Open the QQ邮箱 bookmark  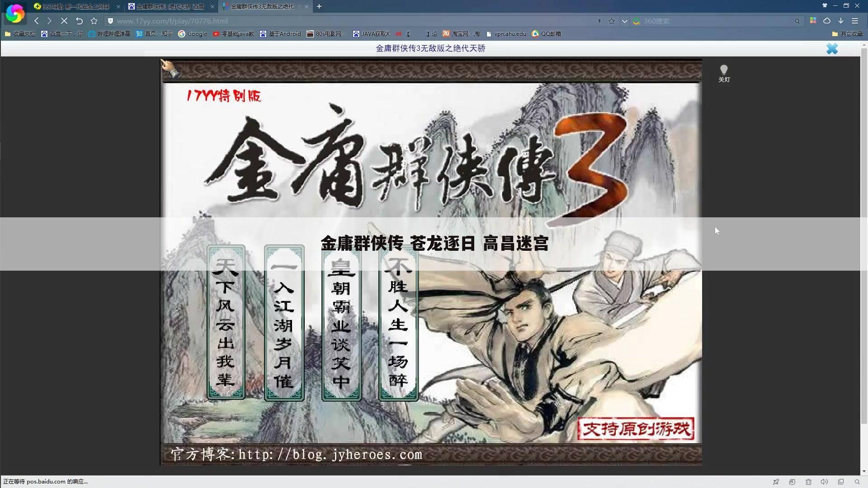[x=546, y=34]
